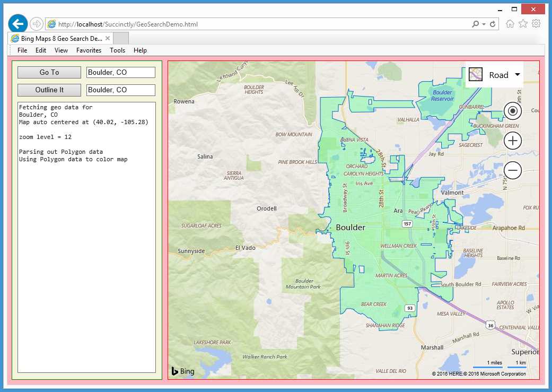The height and width of the screenshot is (392, 552).
Task: Click the Boulder city label on map
Action: (351, 228)
